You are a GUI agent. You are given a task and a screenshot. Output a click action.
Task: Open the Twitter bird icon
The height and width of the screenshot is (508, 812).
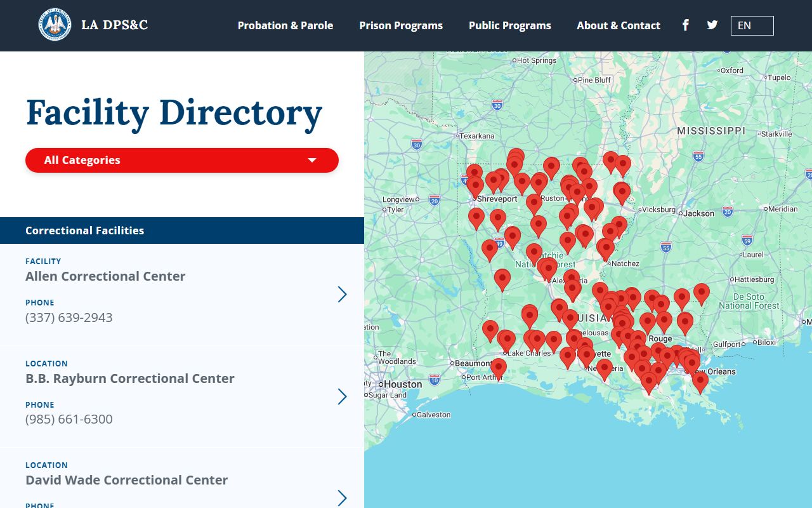coord(712,25)
